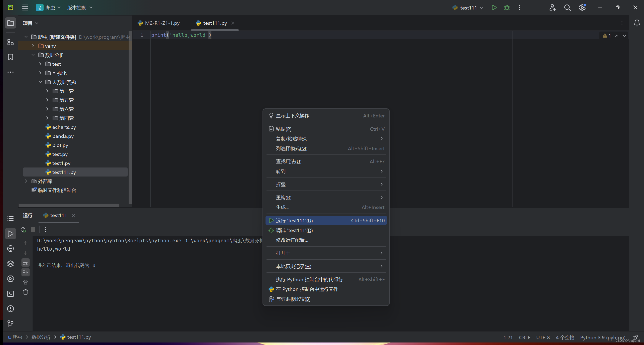Open Search Everywhere with the magnifier icon
The height and width of the screenshot is (345, 644).
click(567, 8)
